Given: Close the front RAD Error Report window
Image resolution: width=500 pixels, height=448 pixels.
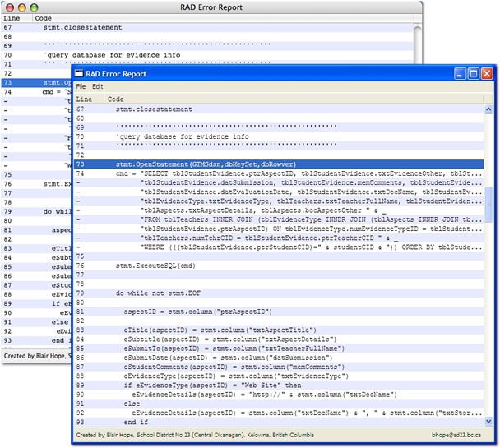Looking at the screenshot, I should point(486,74).
